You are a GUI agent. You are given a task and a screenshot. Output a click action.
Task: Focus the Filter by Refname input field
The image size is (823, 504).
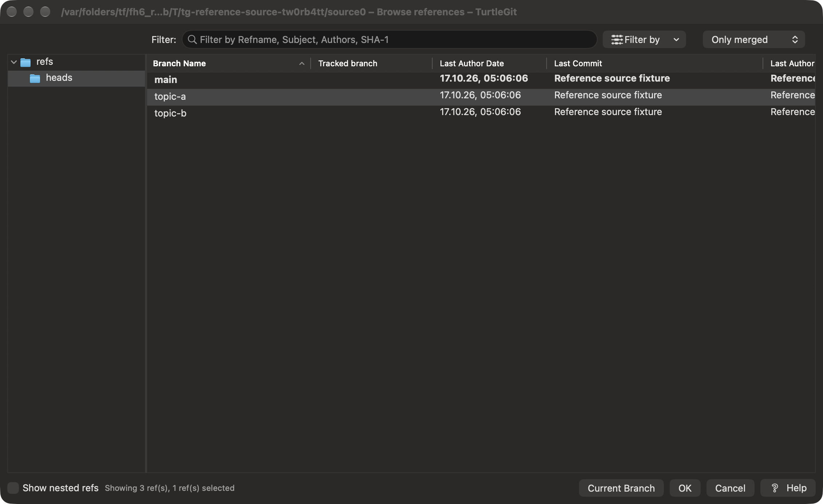pos(389,39)
